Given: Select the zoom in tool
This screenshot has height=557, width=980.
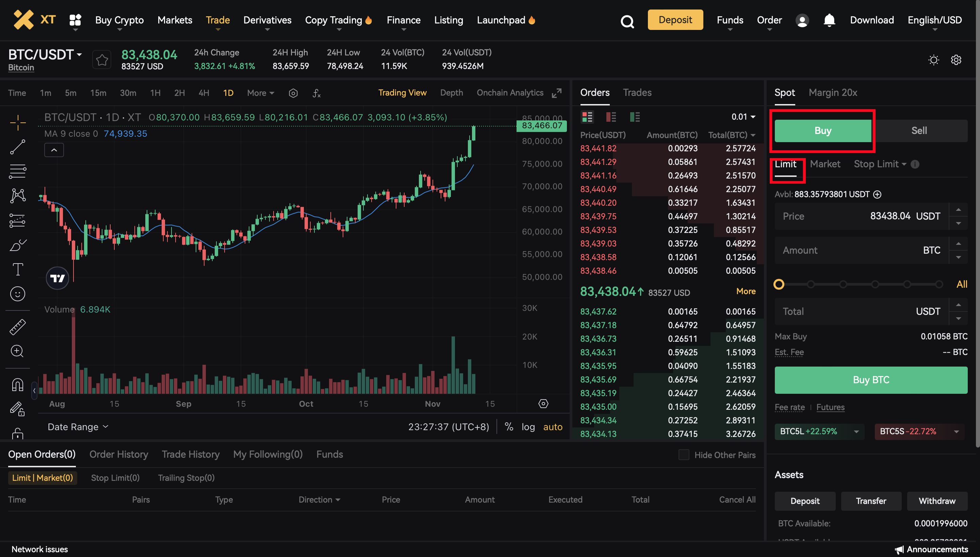Looking at the screenshot, I should pos(18,351).
